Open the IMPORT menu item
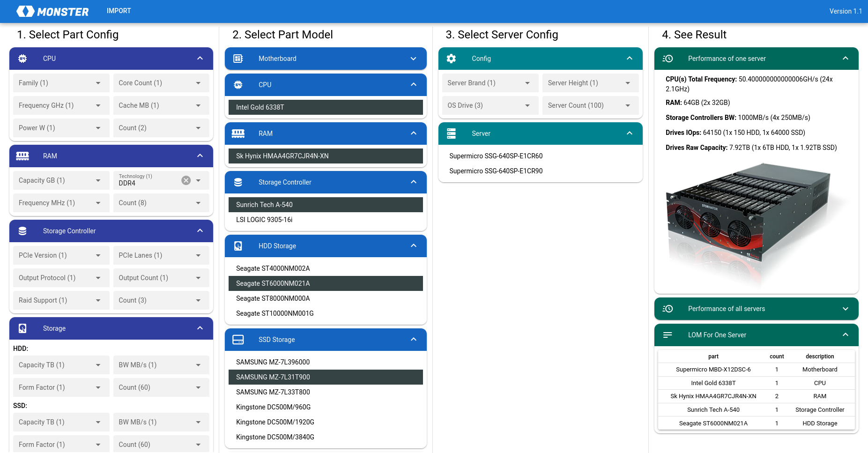This screenshot has width=868, height=453. point(119,11)
